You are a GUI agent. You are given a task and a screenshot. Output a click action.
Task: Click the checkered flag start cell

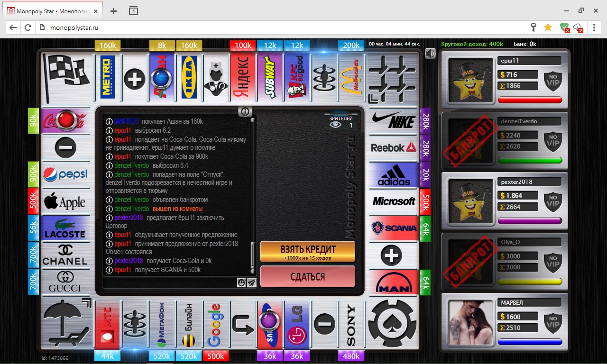point(66,78)
